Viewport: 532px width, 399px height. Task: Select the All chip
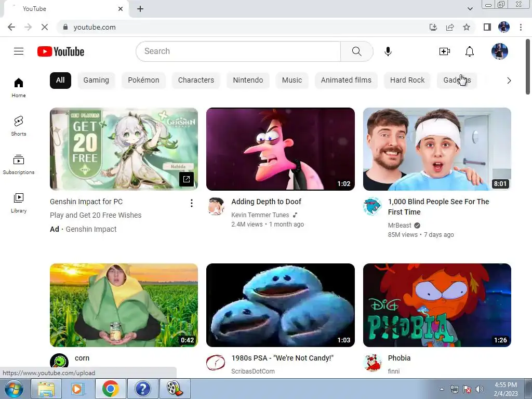60,81
